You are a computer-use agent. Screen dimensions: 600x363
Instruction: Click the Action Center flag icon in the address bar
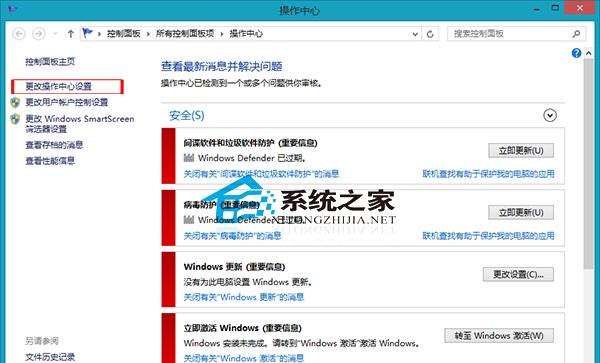tap(88, 33)
